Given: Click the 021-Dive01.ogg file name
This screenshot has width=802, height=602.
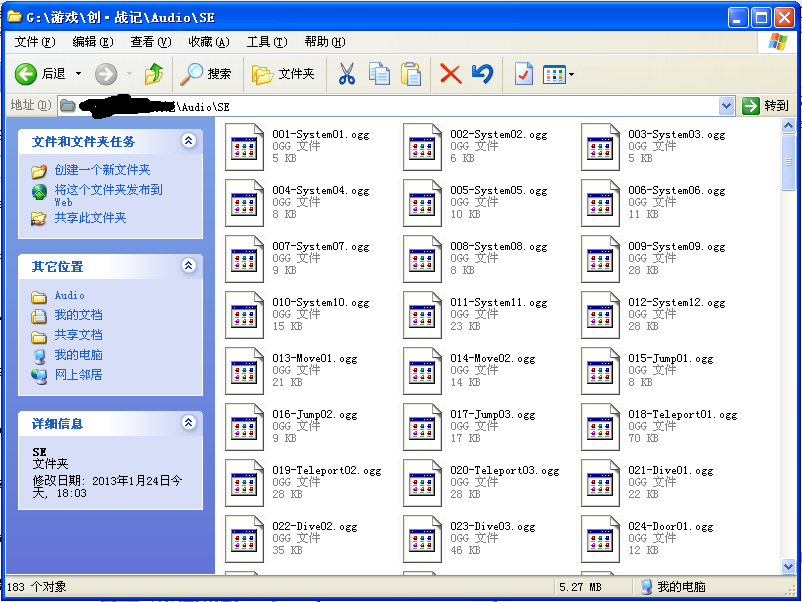Looking at the screenshot, I should coord(671,471).
